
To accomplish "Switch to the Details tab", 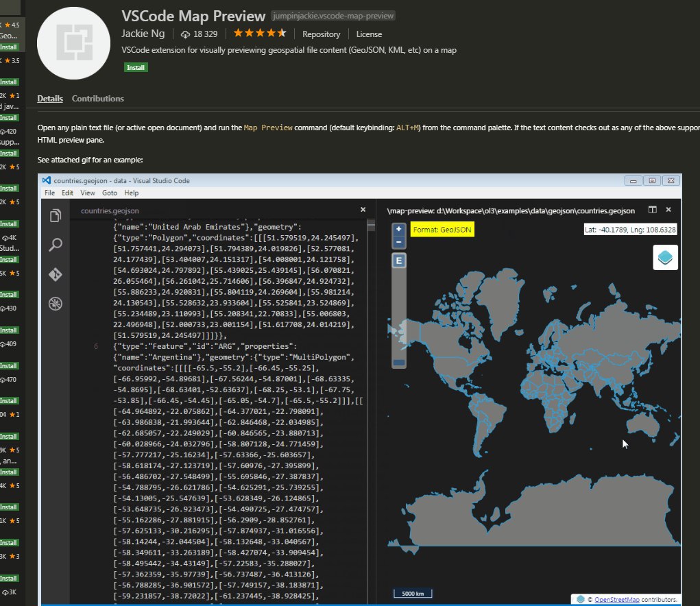I will click(x=50, y=99).
